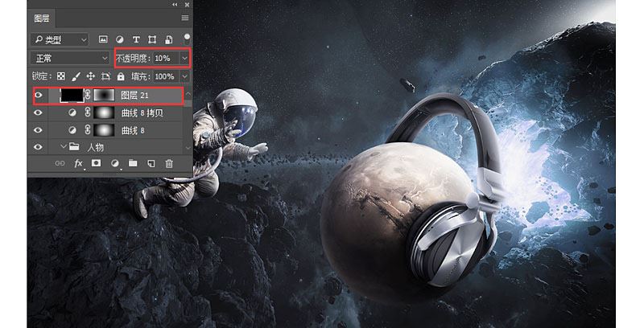Lock transparent pixels (checkerboard icon)
This screenshot has height=328, width=644.
tap(61, 76)
